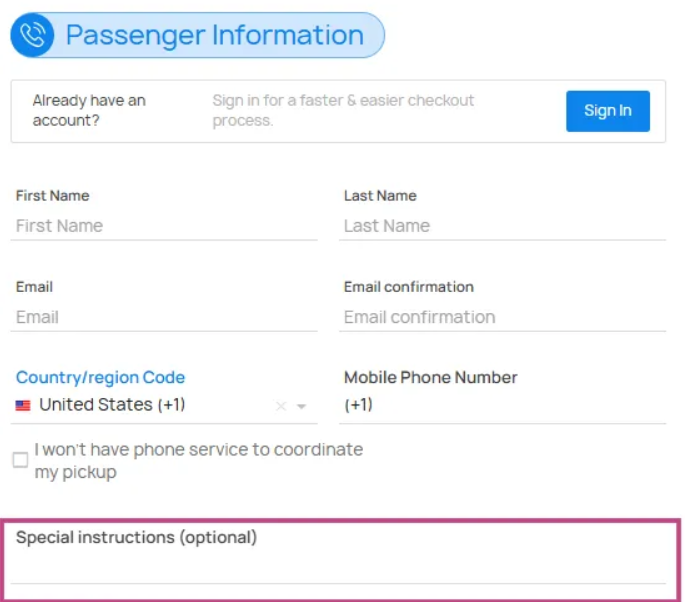
Task: Expand the country code dropdown arrow
Action: [x=301, y=406]
